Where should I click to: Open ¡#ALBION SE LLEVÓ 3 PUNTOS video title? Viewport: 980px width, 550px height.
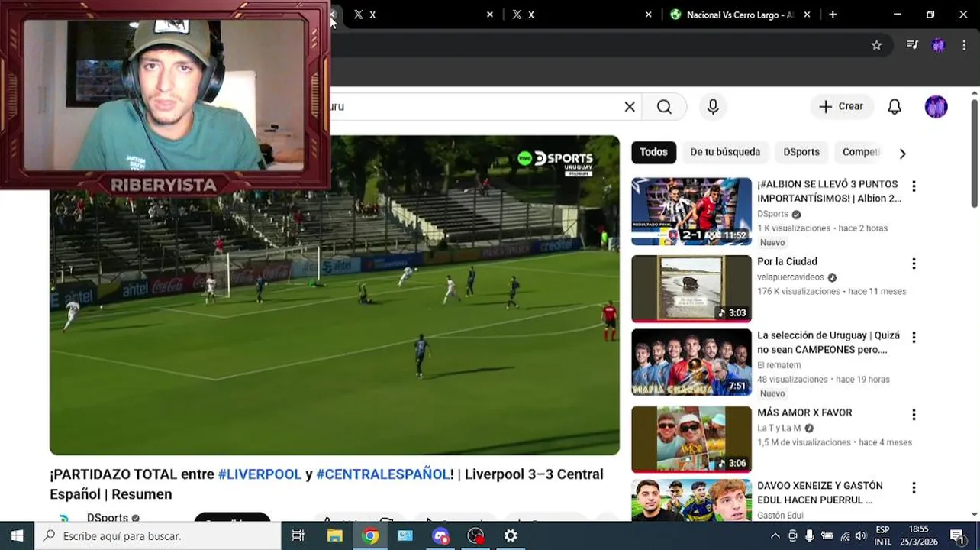pos(828,191)
